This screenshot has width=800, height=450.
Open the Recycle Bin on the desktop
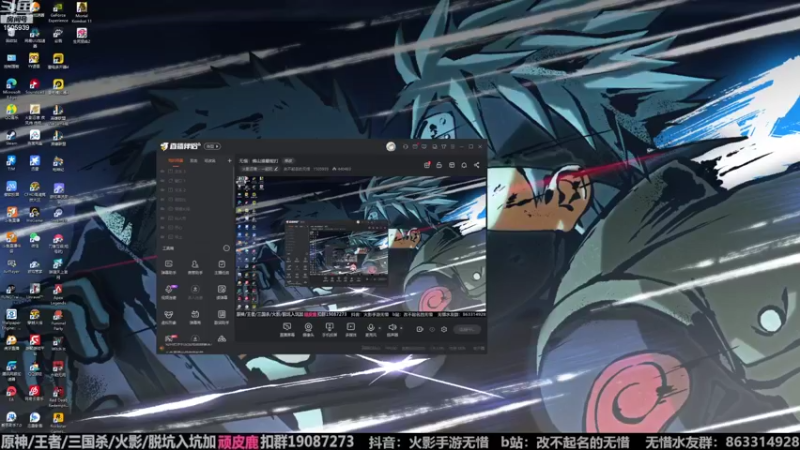11,35
